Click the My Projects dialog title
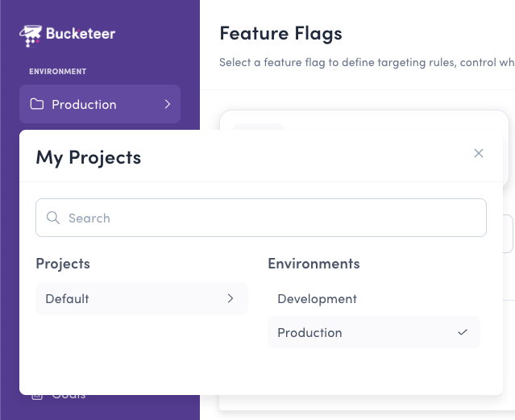Screen dimensions: 515x420 (89, 157)
